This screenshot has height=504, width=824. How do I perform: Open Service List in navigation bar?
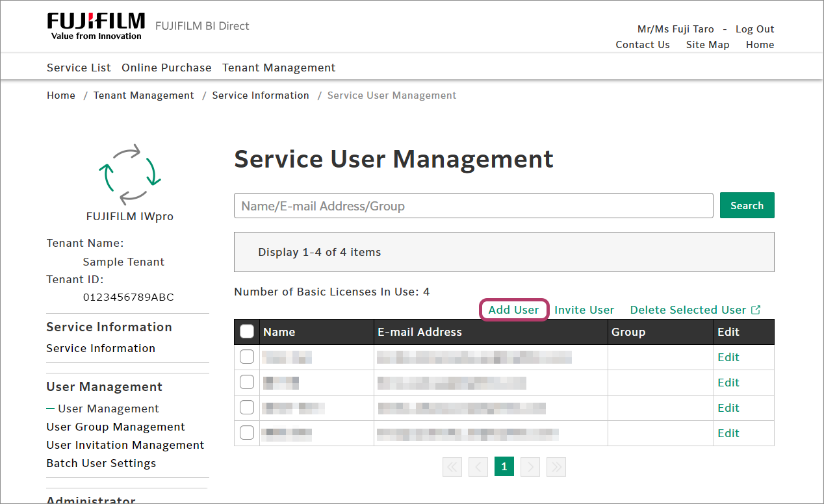click(79, 68)
